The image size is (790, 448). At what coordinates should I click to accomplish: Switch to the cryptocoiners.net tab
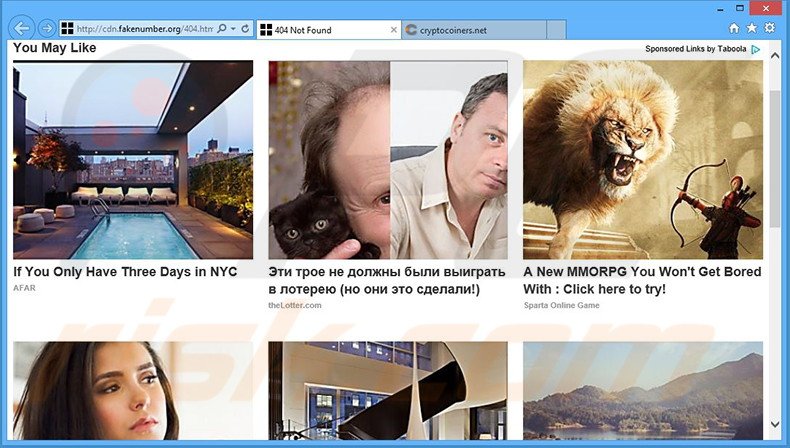point(474,30)
